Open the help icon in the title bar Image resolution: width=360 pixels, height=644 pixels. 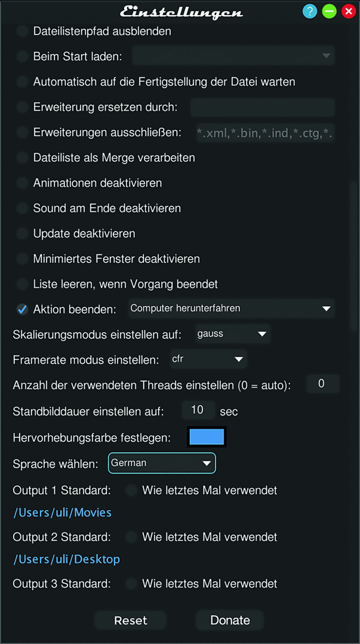tap(309, 11)
